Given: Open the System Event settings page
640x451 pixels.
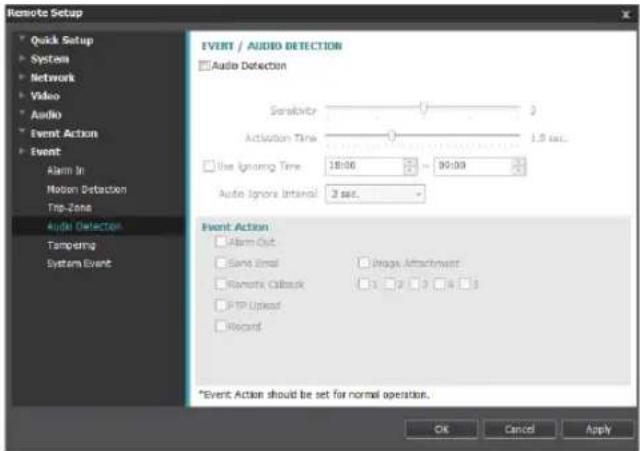Looking at the screenshot, I should point(79,264).
